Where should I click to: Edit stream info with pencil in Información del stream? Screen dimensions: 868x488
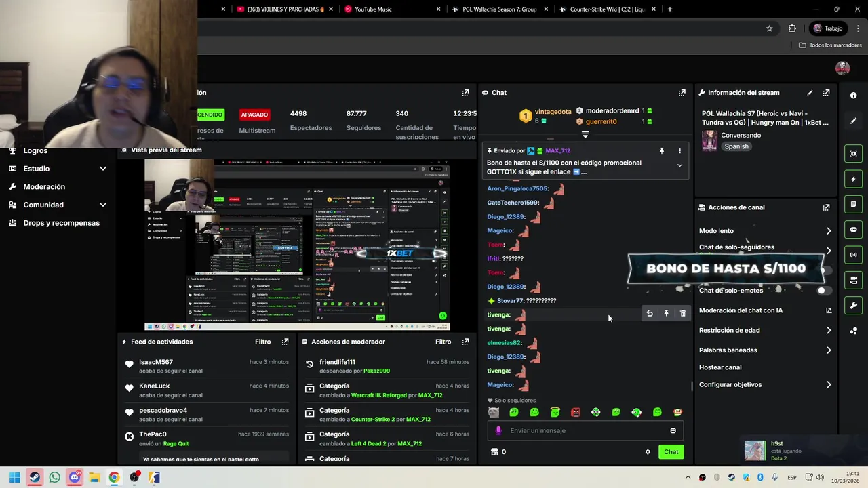coord(810,93)
